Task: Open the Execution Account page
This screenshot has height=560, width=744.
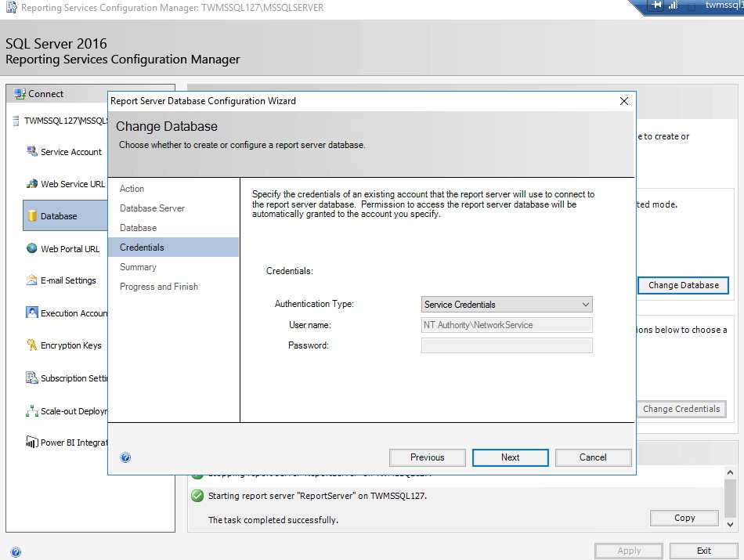Action: tap(74, 313)
